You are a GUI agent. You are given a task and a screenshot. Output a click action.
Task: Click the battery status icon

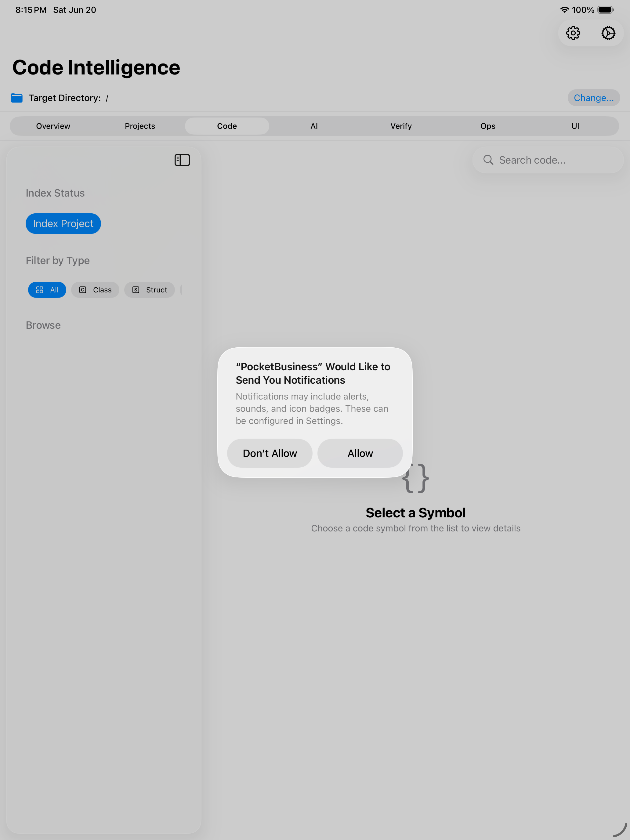606,10
